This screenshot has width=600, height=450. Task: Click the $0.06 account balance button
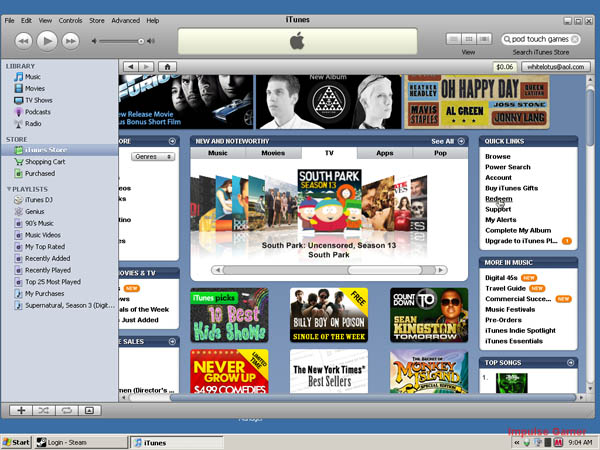pyautogui.click(x=504, y=67)
